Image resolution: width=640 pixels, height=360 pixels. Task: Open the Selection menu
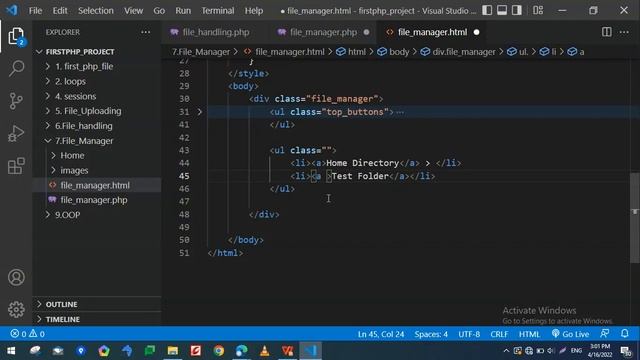click(x=96, y=11)
